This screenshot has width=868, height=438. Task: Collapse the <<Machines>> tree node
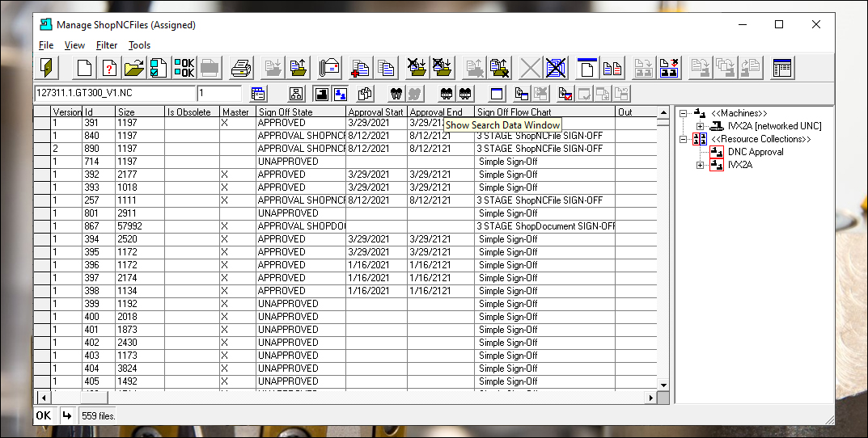pos(683,113)
